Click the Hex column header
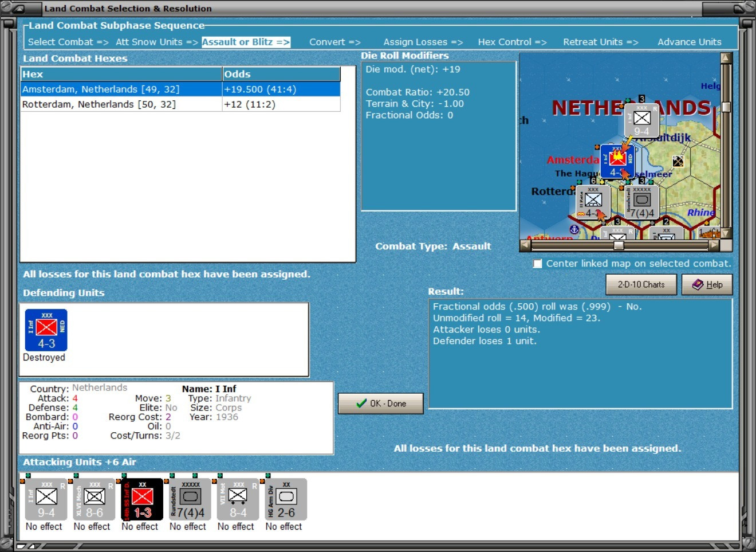Viewport: 756px width, 552px height. coord(121,74)
